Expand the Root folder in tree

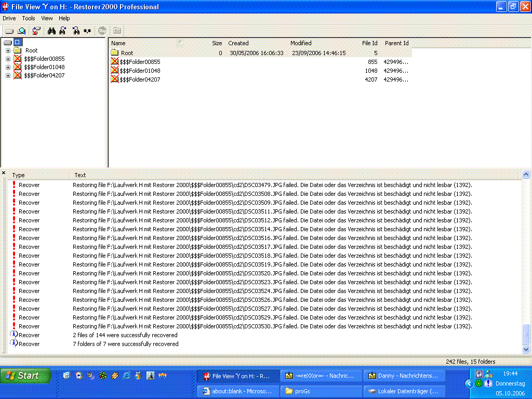[x=8, y=50]
